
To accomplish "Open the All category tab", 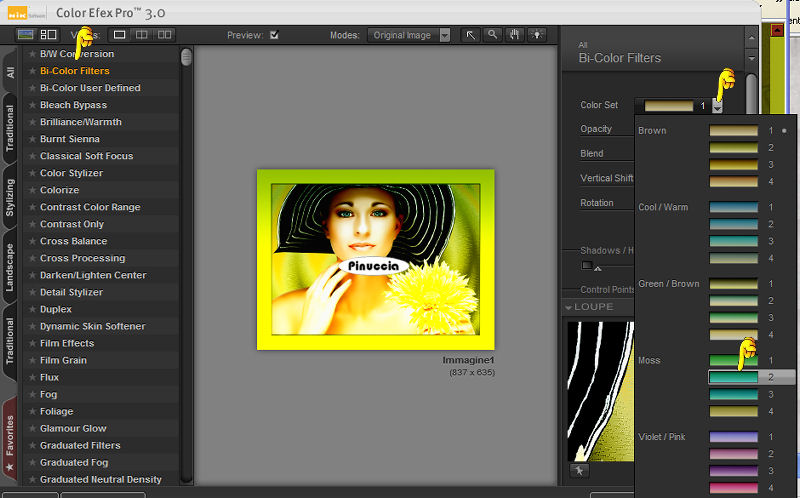I will point(10,72).
